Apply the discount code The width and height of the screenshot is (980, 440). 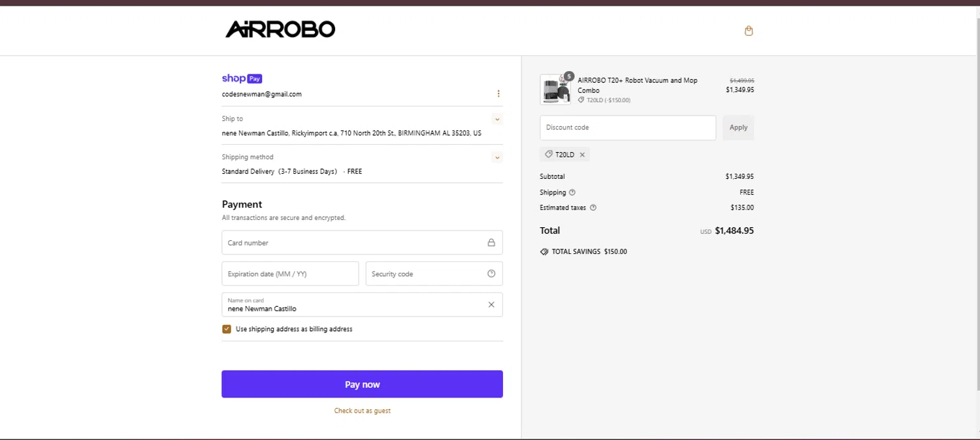(x=738, y=127)
